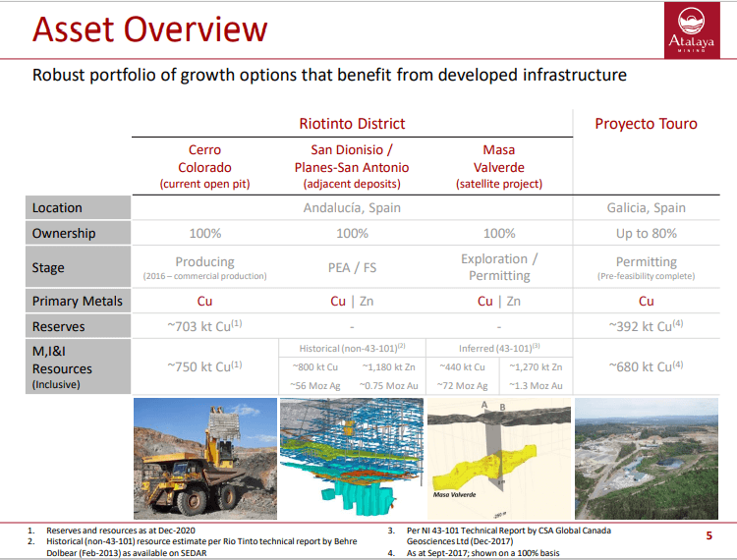Viewport: 737px width, 560px height.
Task: Click the '(Pre-feasibility complete)' note
Action: pyautogui.click(x=646, y=276)
